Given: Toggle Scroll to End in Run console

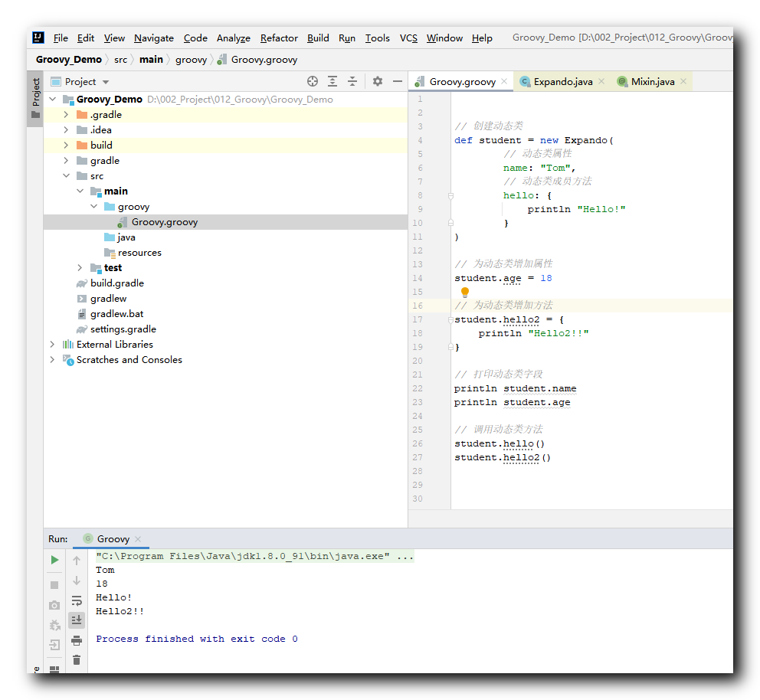Looking at the screenshot, I should 77,620.
